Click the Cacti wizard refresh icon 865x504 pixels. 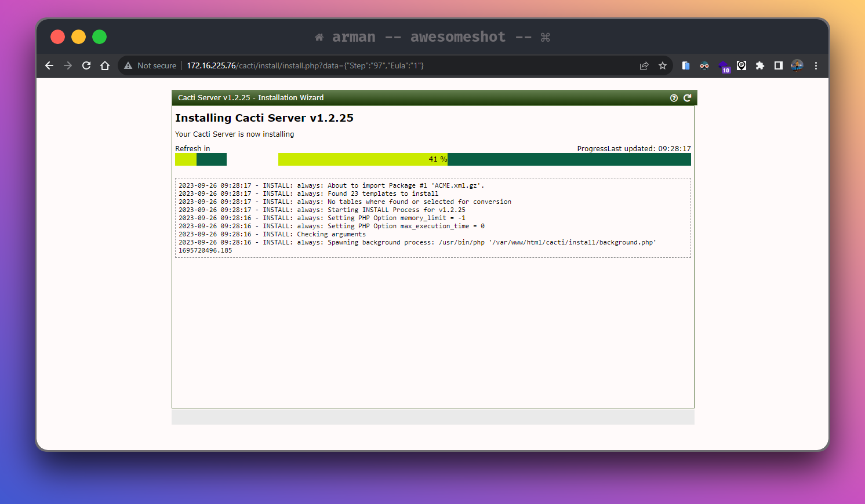click(687, 98)
